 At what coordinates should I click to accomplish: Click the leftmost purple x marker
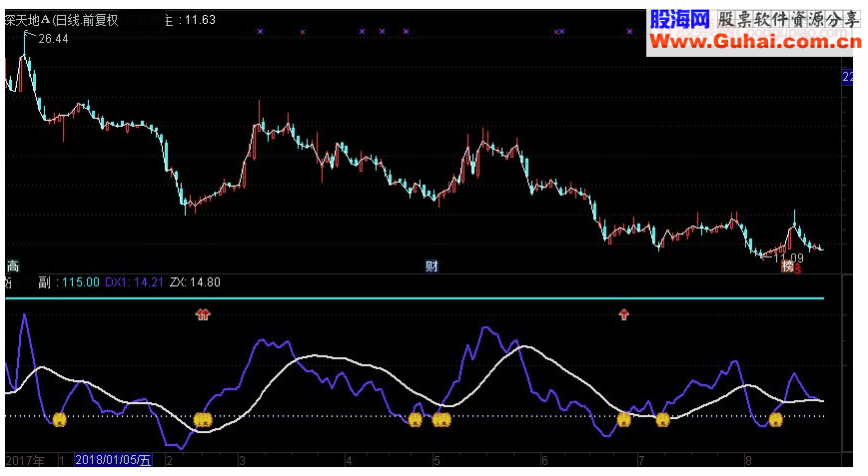click(260, 32)
